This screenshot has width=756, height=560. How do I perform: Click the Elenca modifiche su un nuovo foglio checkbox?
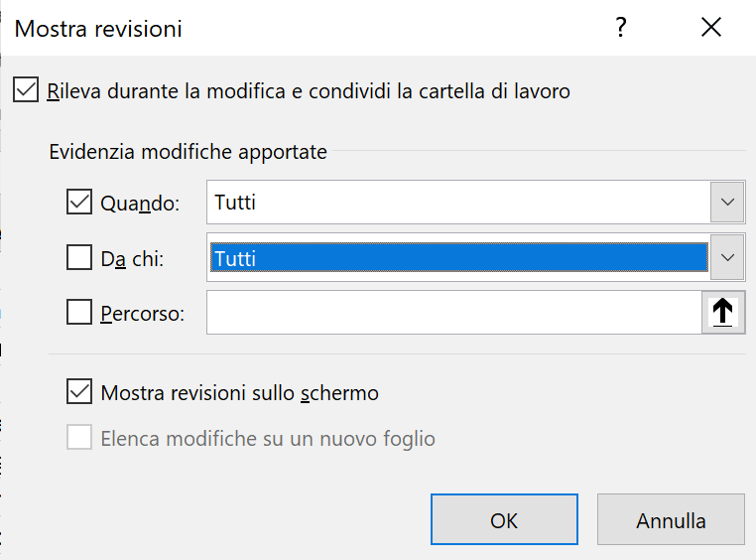point(79,437)
